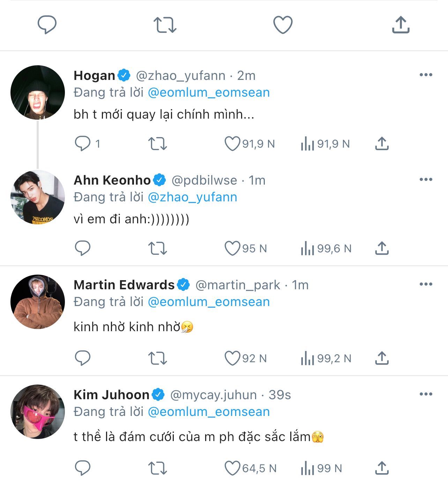
Task: Share Ahn Keonho's reply tweet
Action: click(x=382, y=248)
